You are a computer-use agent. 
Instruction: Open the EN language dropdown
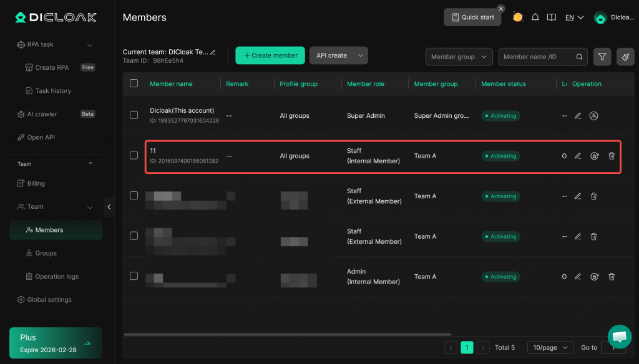[x=574, y=17]
